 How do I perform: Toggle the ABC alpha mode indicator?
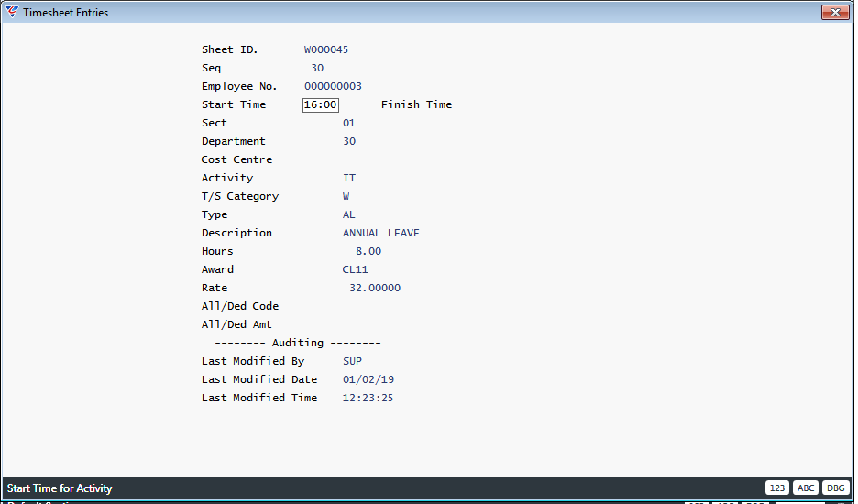point(806,488)
